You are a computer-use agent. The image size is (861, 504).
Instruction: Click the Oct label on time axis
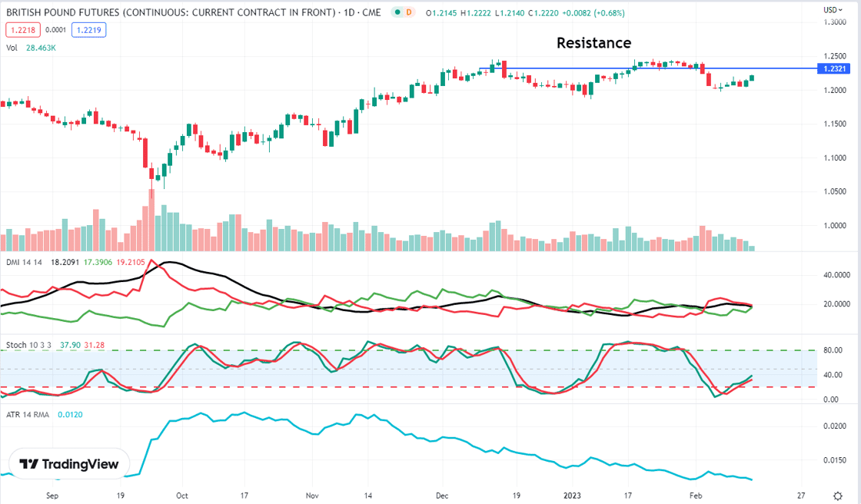181,496
